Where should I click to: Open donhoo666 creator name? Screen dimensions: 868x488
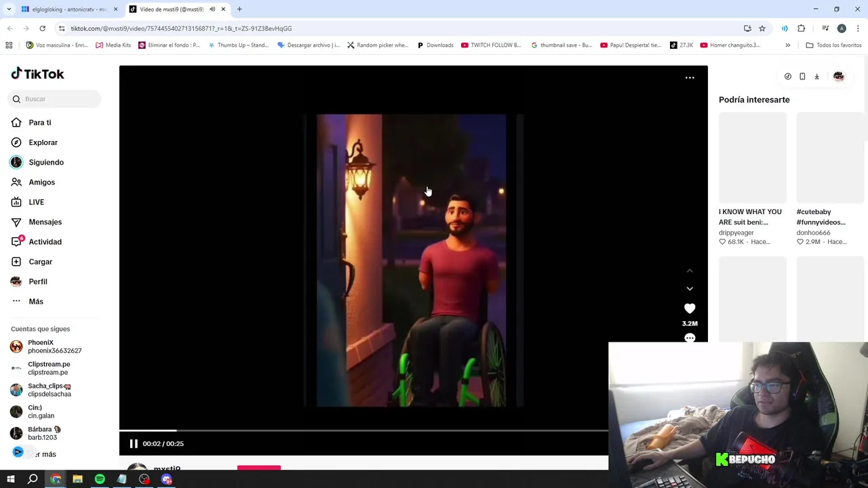813,232
